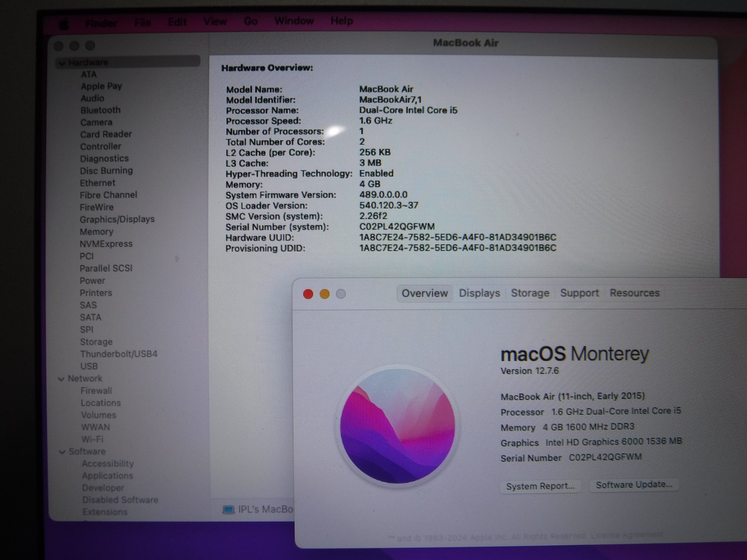Open the Help menu
This screenshot has height=560, width=747.
click(342, 21)
